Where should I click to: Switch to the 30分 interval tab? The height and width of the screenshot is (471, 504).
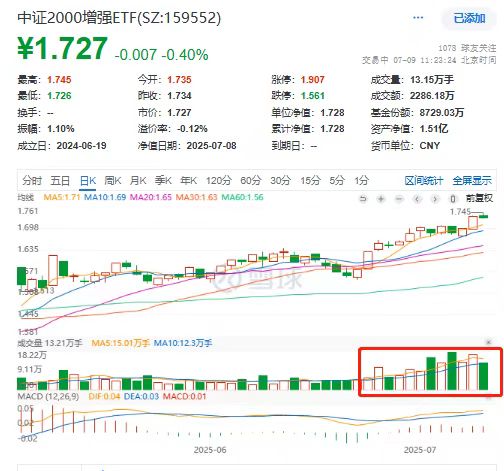280,181
